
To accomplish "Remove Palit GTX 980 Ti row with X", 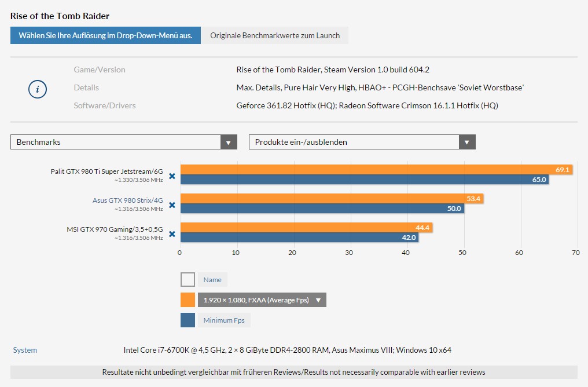I will point(172,176).
